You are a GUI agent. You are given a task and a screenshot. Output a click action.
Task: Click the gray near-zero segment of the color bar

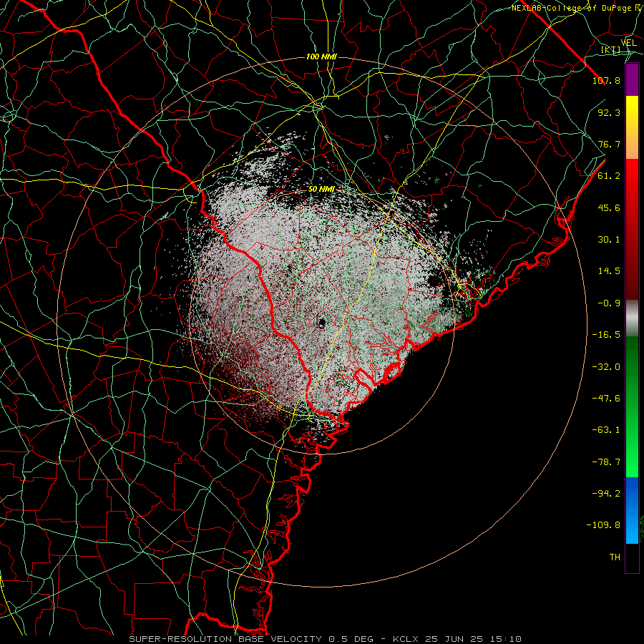pyautogui.click(x=632, y=318)
